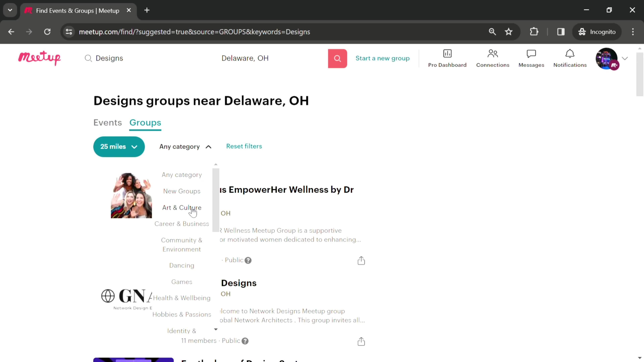Expand the profile menu chevron
The image size is (644, 362).
pyautogui.click(x=625, y=58)
